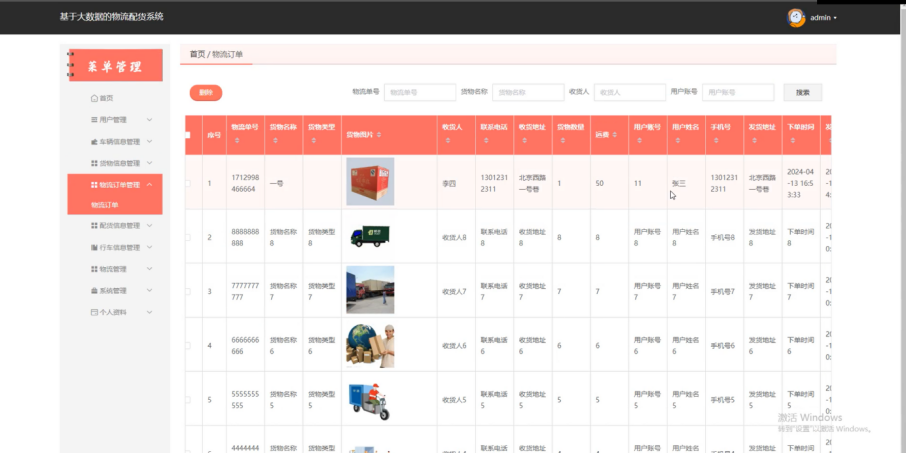Open the admin account dropdown

pos(823,18)
